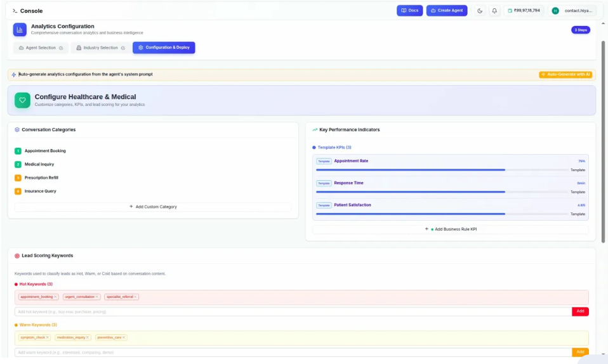Click the orange Add warm keyword button
This screenshot has height=364, width=608.
[580, 352]
